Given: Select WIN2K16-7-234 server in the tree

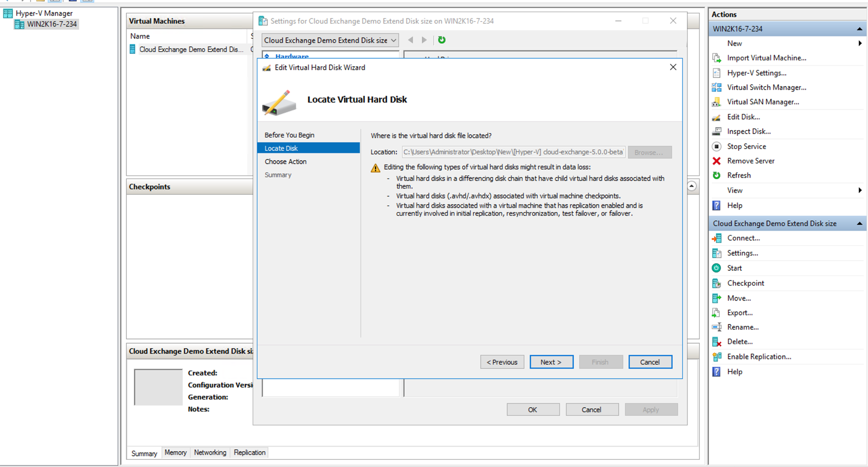Looking at the screenshot, I should click(x=52, y=24).
